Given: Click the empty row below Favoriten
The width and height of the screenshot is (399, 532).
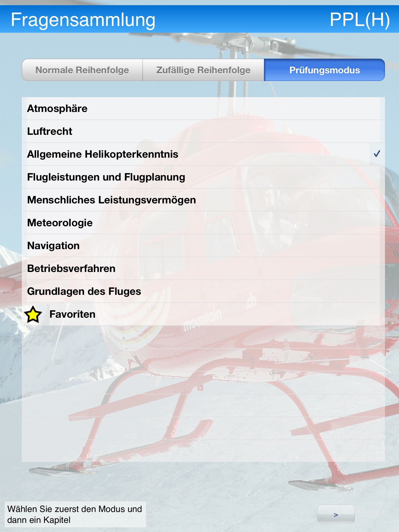Looking at the screenshot, I should (203, 337).
